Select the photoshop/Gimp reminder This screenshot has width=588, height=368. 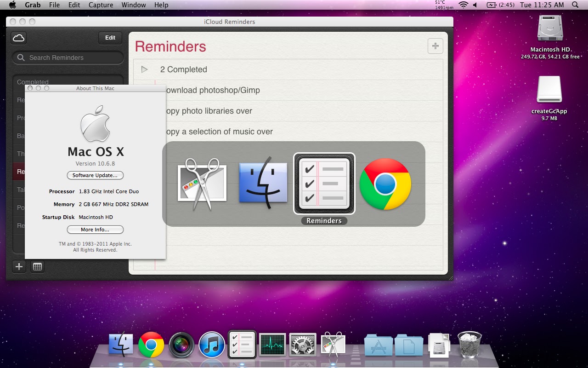[212, 90]
